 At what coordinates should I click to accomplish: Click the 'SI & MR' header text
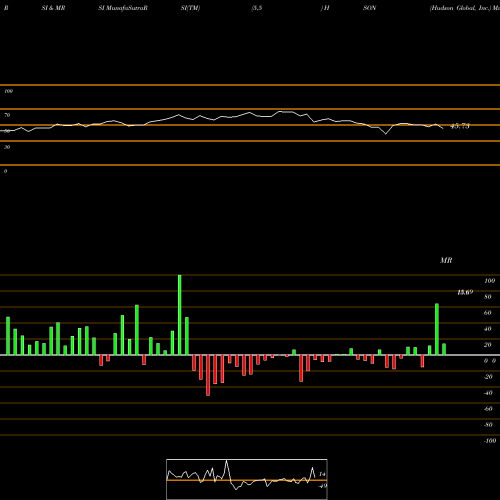(53, 8)
